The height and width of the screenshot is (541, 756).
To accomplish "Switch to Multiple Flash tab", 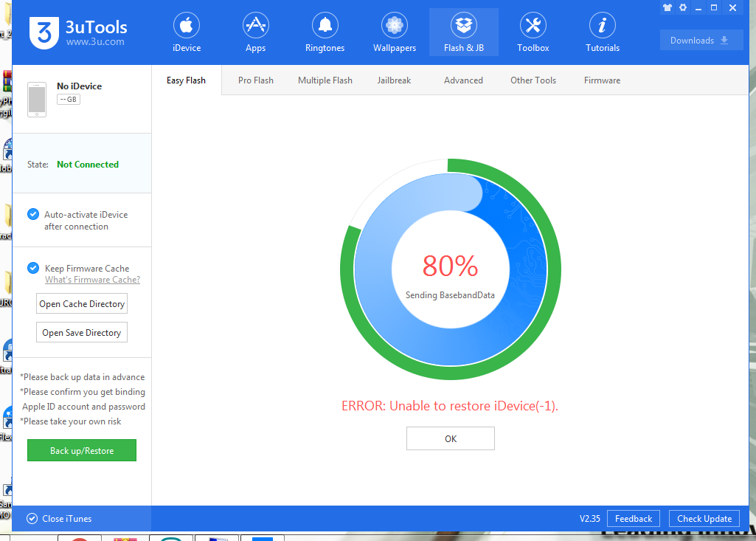I will pos(325,80).
